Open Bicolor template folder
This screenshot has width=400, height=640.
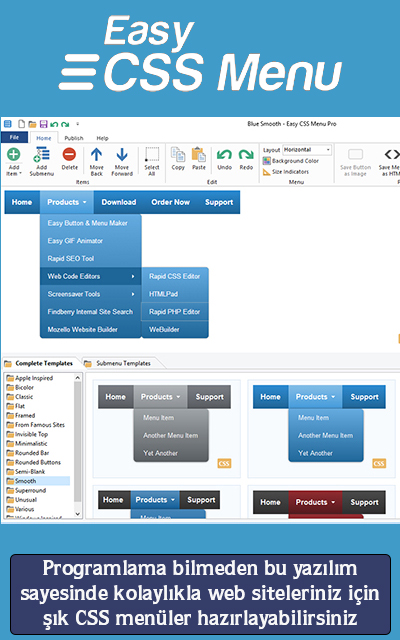pos(20,387)
